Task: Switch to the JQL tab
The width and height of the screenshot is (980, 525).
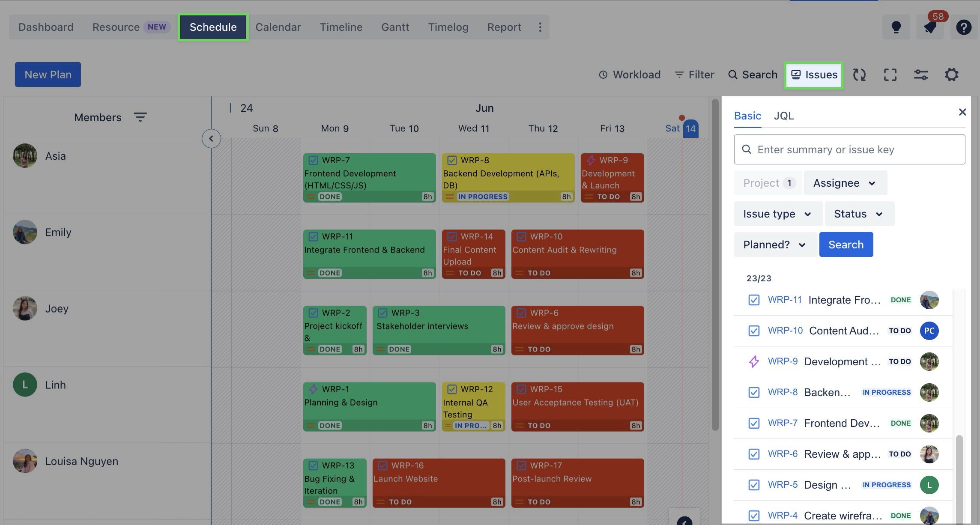Action: [x=783, y=116]
